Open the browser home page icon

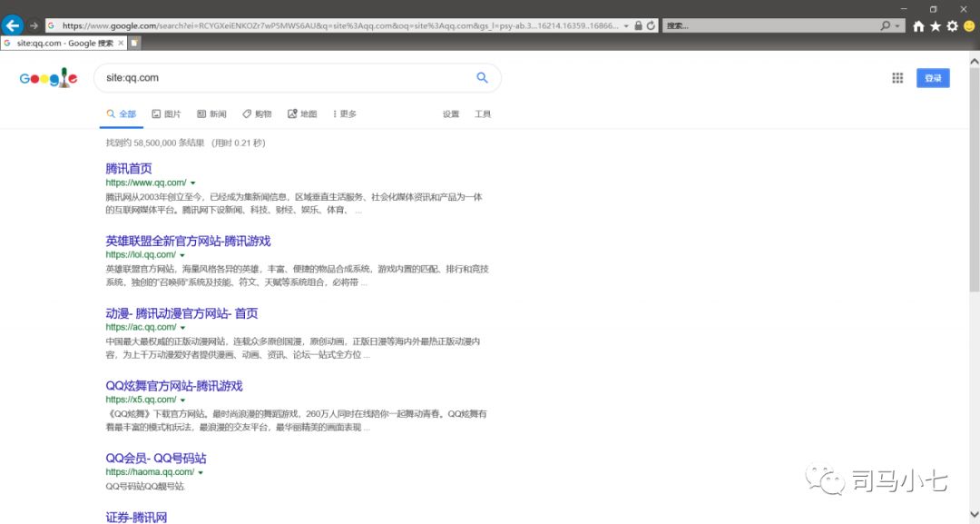click(918, 26)
